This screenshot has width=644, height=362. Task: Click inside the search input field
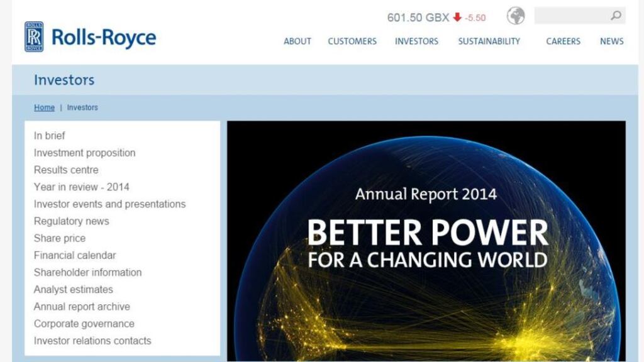click(x=570, y=16)
